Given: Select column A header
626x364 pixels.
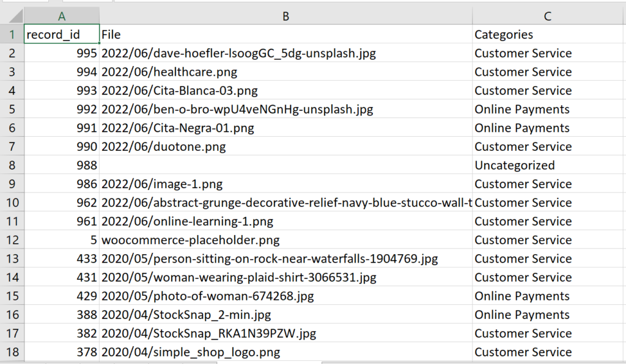Looking at the screenshot, I should point(62,16).
